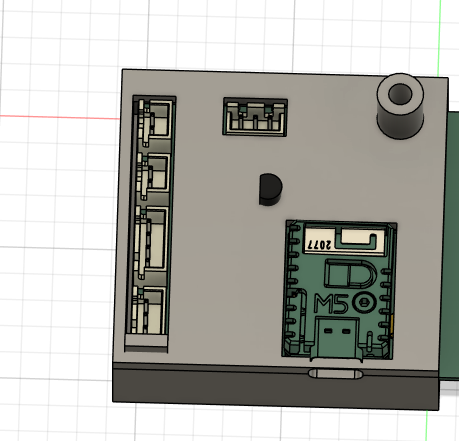Click the 2077 label on the board
The width and height of the screenshot is (459, 441).
(319, 245)
